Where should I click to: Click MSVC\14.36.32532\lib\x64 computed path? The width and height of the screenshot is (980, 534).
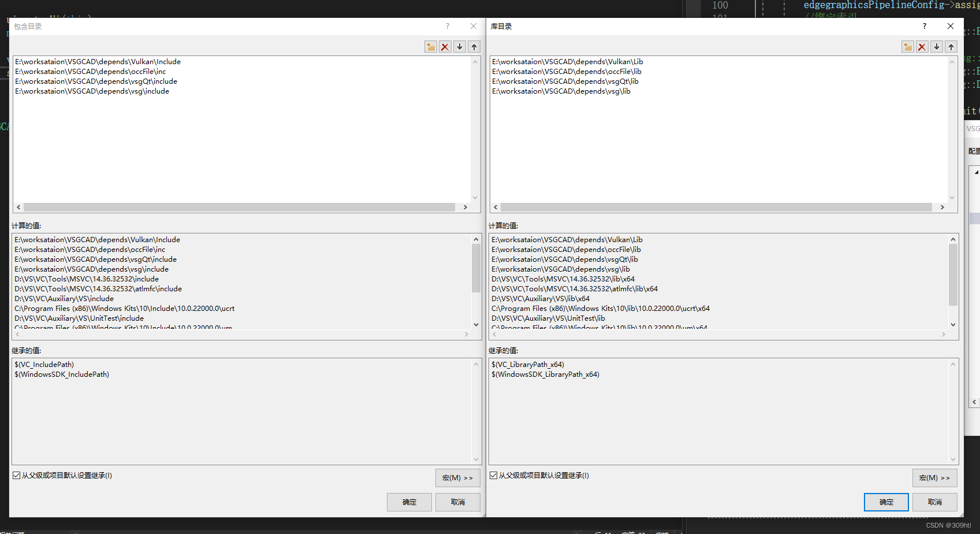(x=563, y=279)
